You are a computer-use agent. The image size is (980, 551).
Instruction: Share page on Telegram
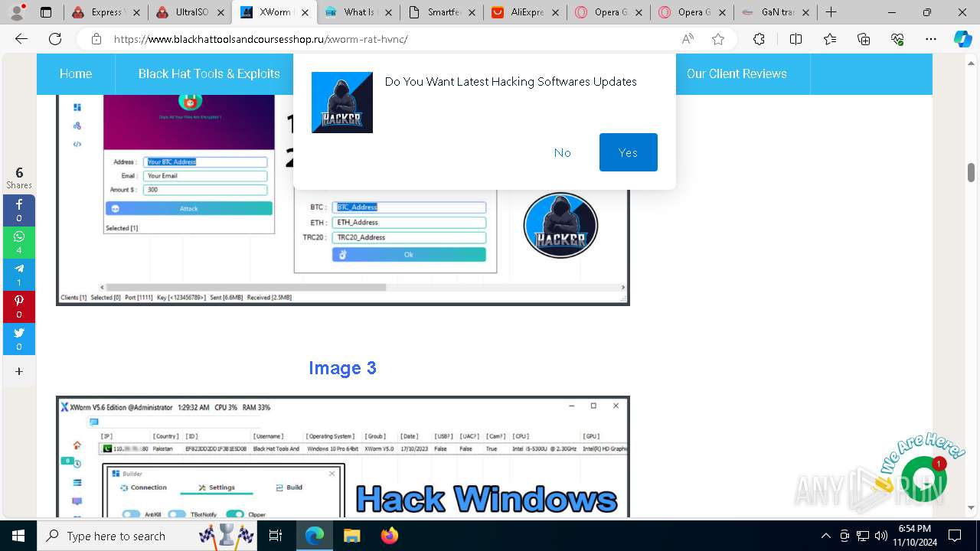(x=19, y=275)
